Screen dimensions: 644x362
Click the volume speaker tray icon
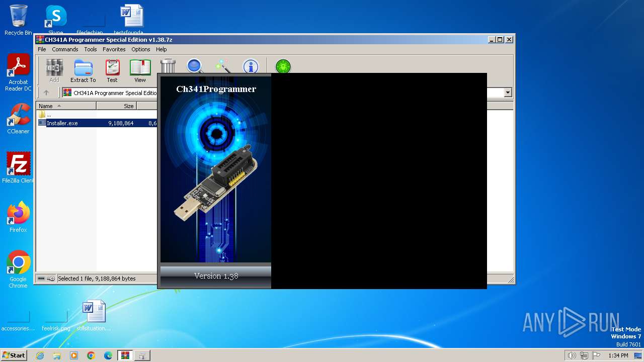pos(572,355)
